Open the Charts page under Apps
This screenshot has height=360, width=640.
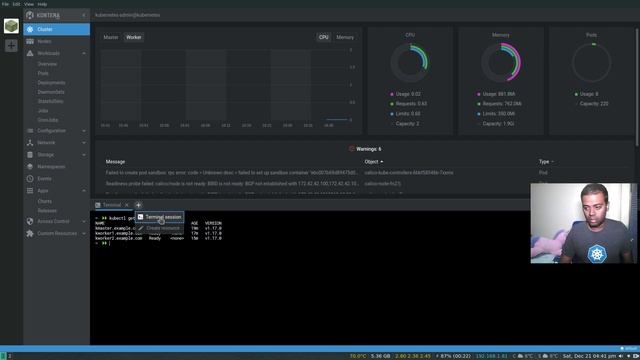(44, 201)
